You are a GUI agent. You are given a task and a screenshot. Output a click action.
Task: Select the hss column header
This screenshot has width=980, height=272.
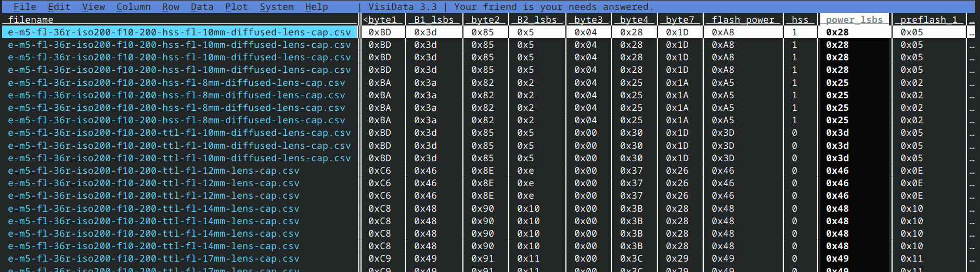(x=800, y=20)
